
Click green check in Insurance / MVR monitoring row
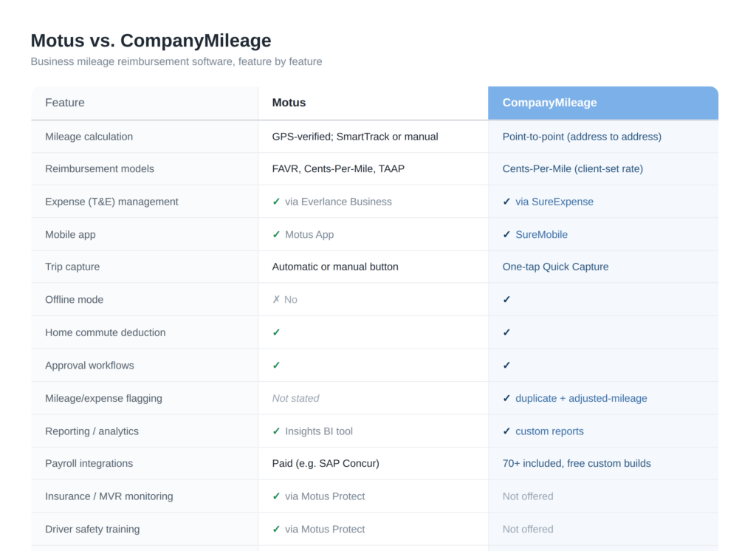tap(276, 496)
